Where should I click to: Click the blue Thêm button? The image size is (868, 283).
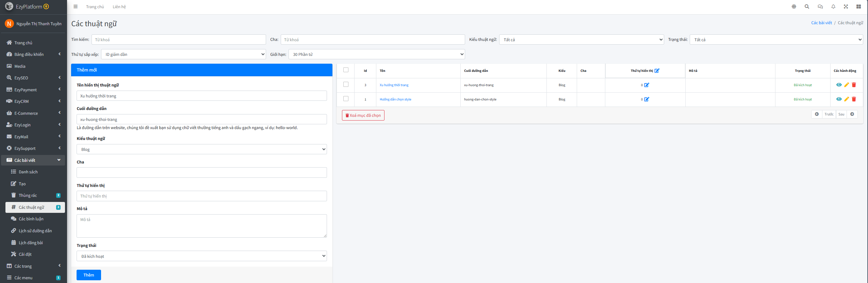click(x=88, y=275)
